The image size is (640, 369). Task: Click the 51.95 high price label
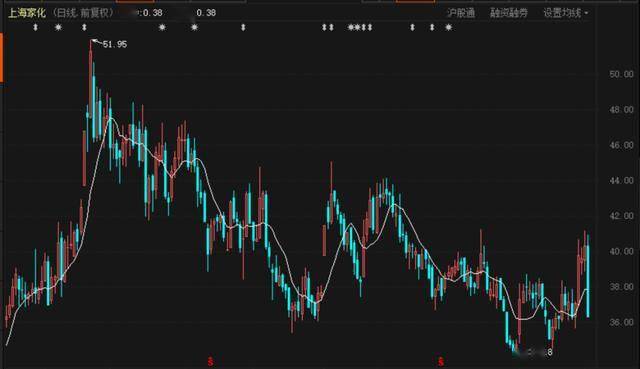tap(115, 44)
